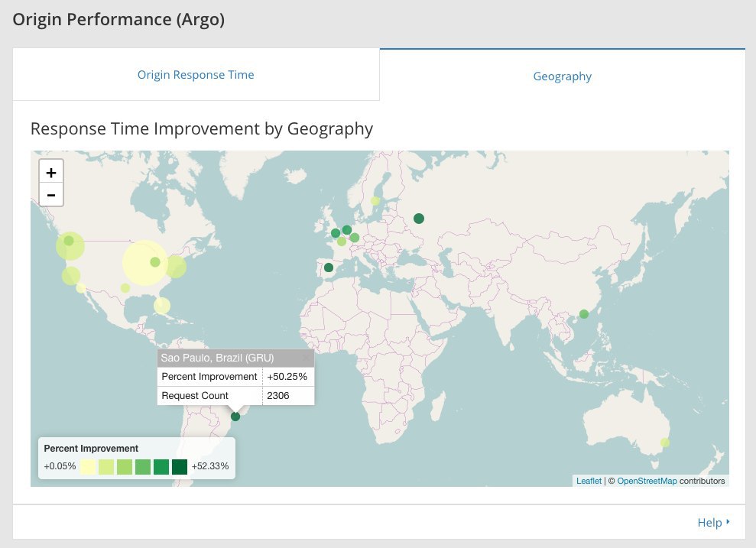Click the second yellow-green legend swatch
The width and height of the screenshot is (756, 548).
(106, 466)
